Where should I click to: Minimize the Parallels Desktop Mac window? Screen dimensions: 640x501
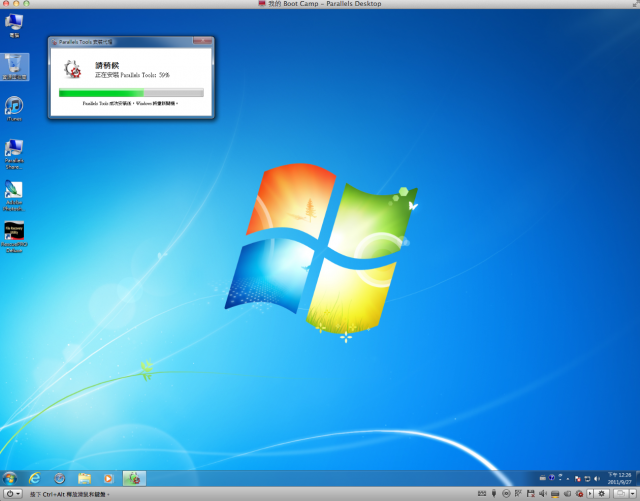click(x=16, y=3)
